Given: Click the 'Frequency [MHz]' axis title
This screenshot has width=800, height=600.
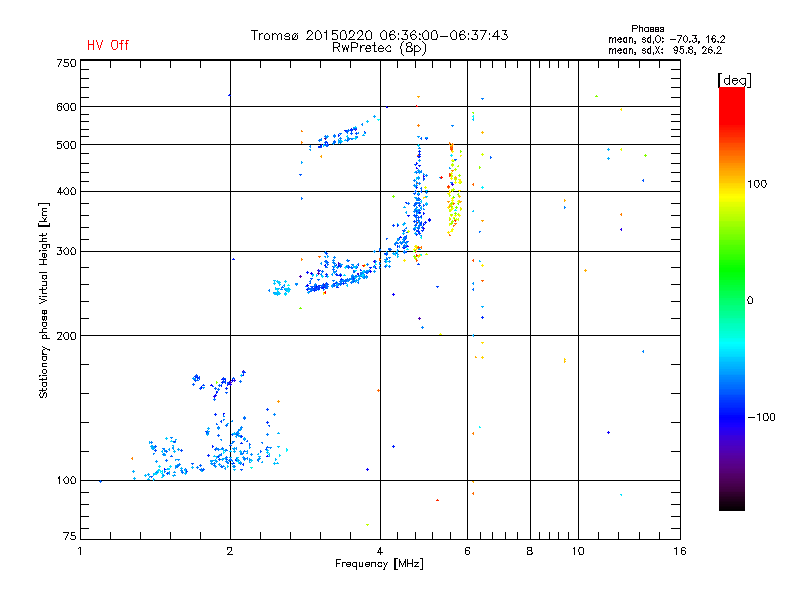Looking at the screenshot, I should tap(379, 564).
